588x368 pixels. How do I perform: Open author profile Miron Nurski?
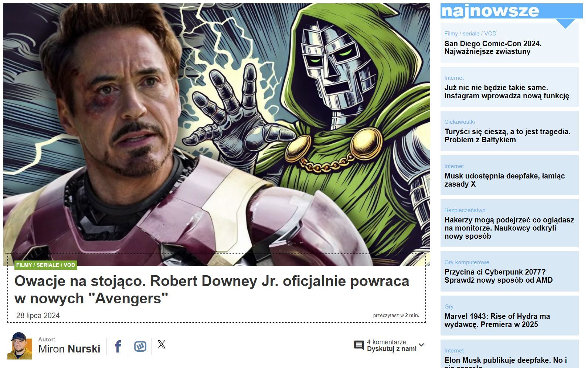[69, 349]
